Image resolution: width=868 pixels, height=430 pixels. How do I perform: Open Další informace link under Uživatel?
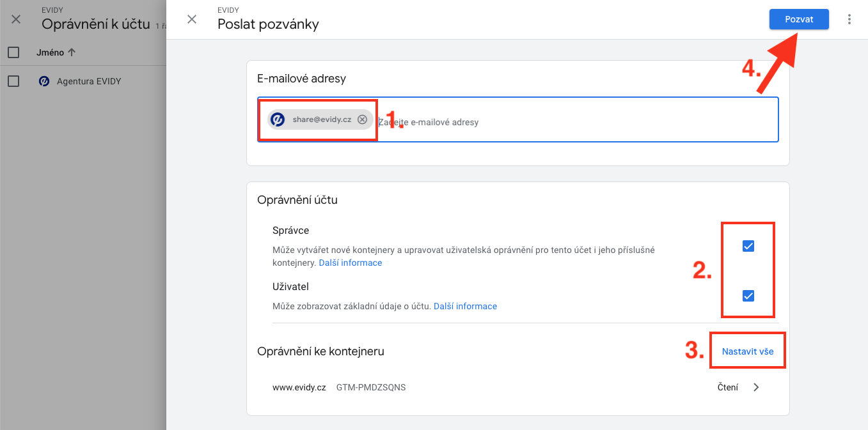click(465, 306)
